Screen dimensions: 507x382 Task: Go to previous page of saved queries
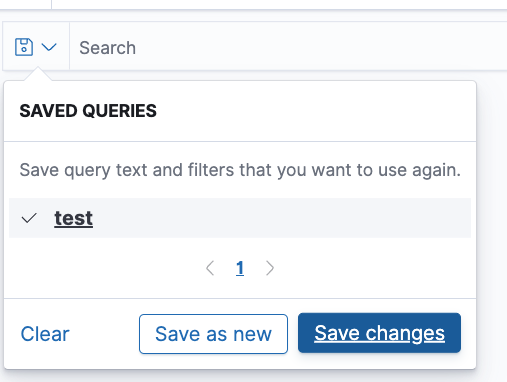coord(210,268)
